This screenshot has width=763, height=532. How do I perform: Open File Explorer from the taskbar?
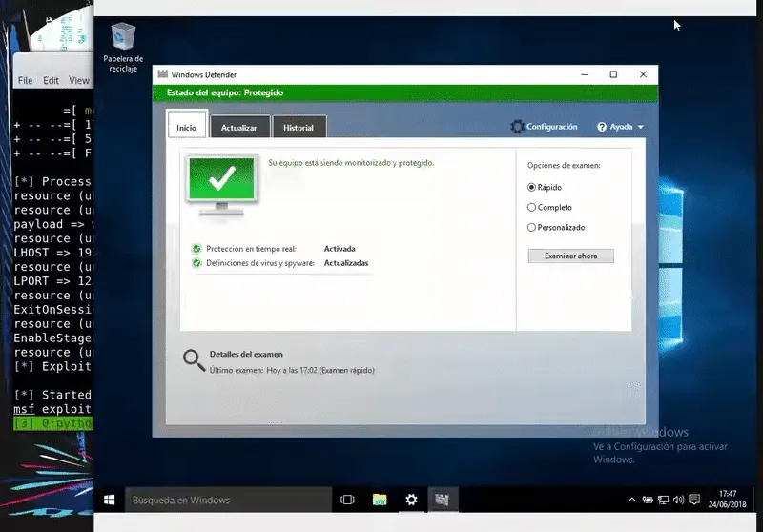(x=380, y=500)
